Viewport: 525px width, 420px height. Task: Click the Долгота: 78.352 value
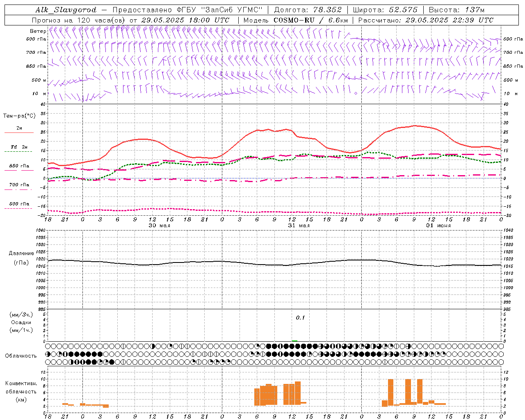pyautogui.click(x=308, y=10)
